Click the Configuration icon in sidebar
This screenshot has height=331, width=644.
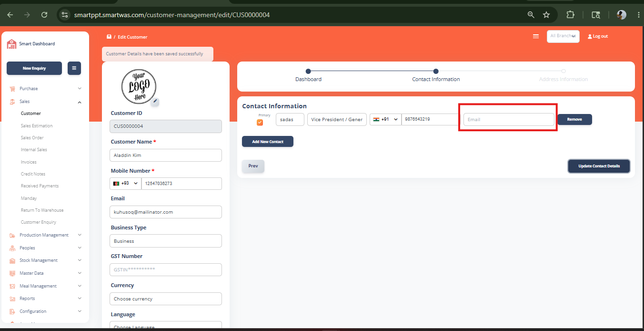pos(12,311)
